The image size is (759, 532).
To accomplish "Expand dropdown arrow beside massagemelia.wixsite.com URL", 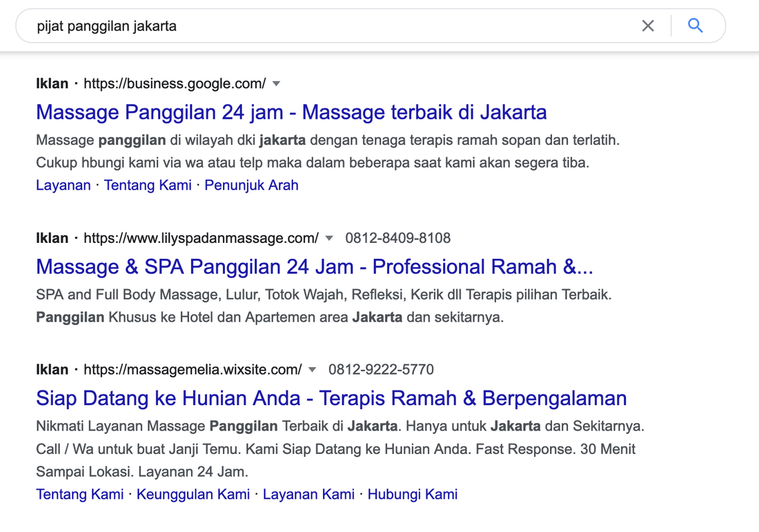I will coord(313,370).
